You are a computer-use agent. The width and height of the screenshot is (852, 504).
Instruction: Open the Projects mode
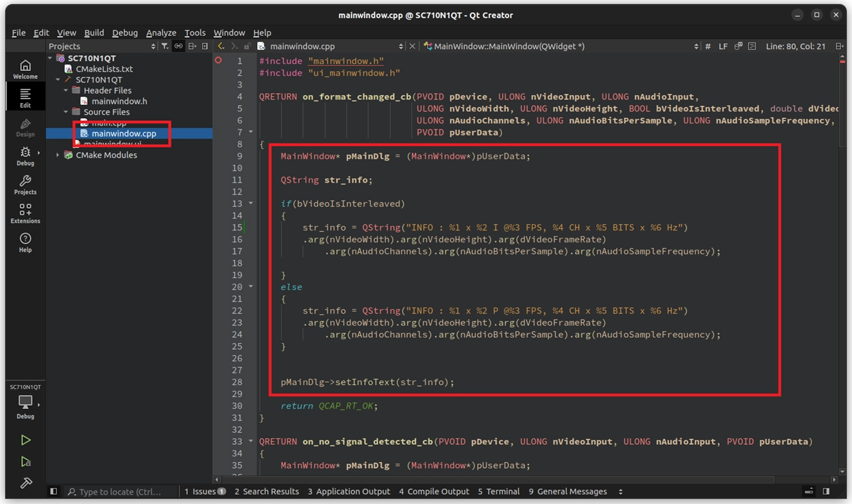25,185
